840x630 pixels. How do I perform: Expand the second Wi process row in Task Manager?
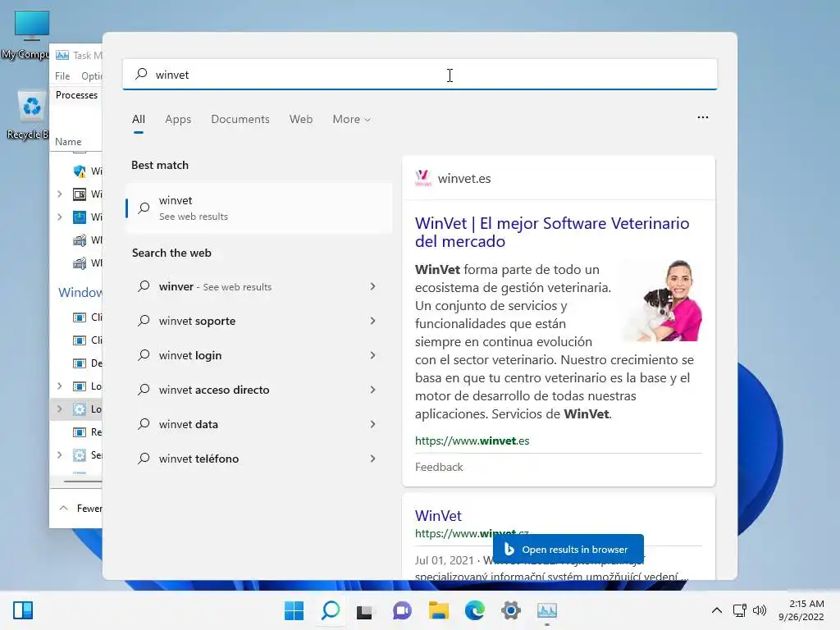[59, 194]
